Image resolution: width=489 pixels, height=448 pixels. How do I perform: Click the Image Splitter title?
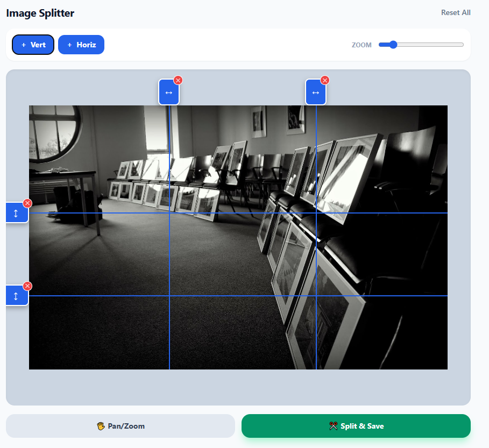coord(40,13)
